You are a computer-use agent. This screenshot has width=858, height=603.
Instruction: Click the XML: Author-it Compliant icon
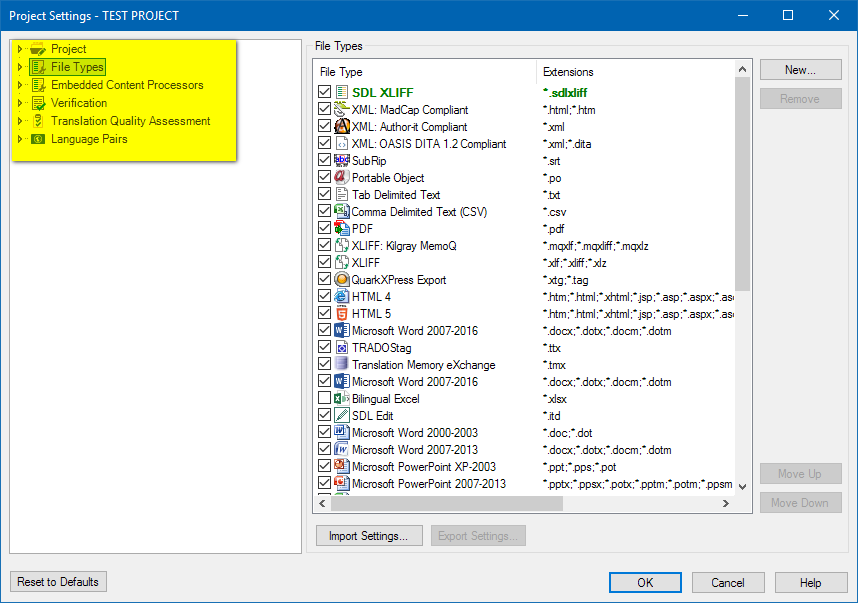(342, 126)
